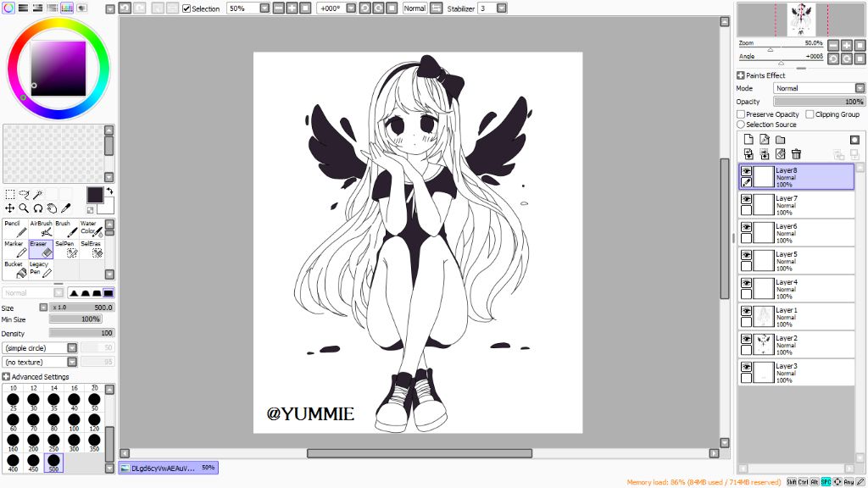The width and height of the screenshot is (868, 488).
Task: Expand the Paints Effect section
Action: click(741, 75)
